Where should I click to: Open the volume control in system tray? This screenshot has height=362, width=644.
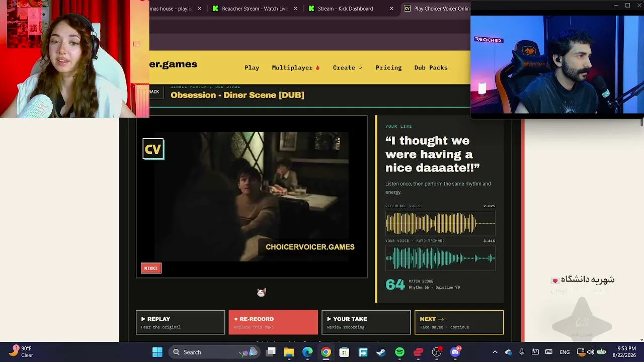591,352
